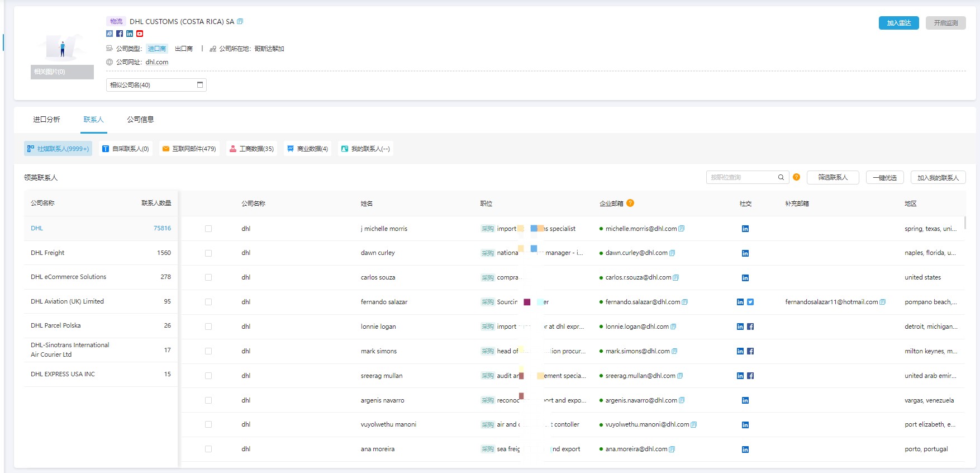Switch to the 公司信息 tab
The image size is (980, 473).
140,119
